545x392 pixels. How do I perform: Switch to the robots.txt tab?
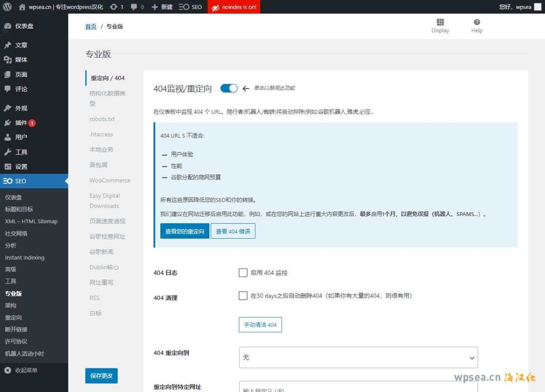point(102,119)
